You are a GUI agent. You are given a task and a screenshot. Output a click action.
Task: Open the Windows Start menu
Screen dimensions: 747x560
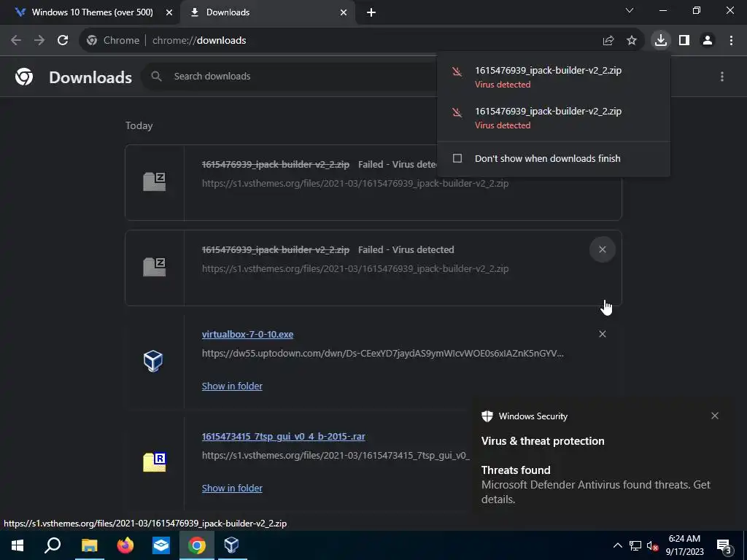point(18,545)
